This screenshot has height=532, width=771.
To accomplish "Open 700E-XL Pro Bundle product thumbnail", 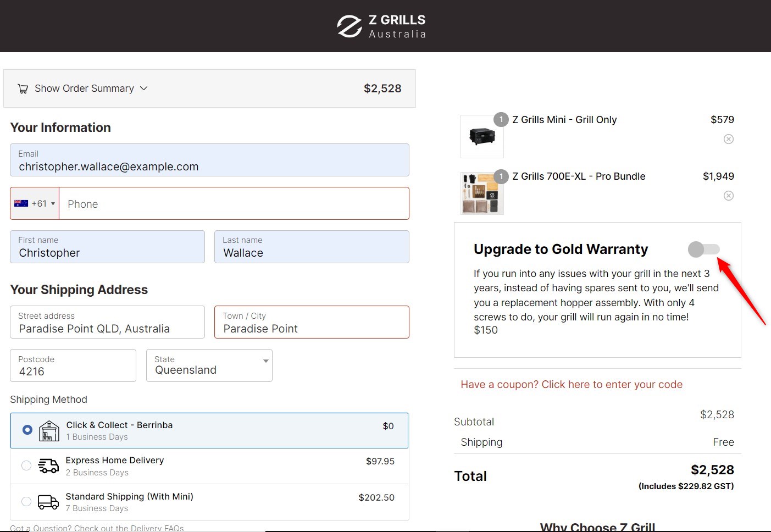I will pyautogui.click(x=482, y=193).
